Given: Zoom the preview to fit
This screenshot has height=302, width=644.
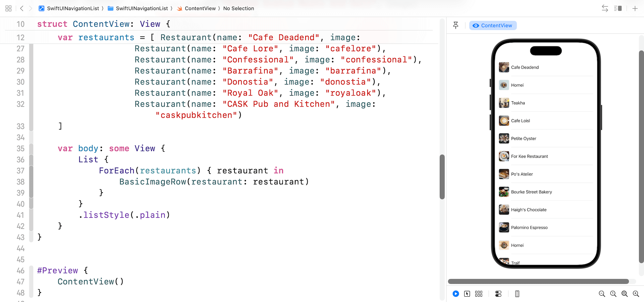Looking at the screenshot, I should click(625, 294).
